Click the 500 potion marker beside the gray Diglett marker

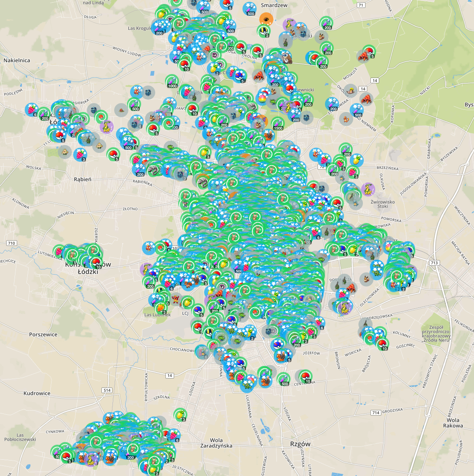pyautogui.click(x=134, y=105)
